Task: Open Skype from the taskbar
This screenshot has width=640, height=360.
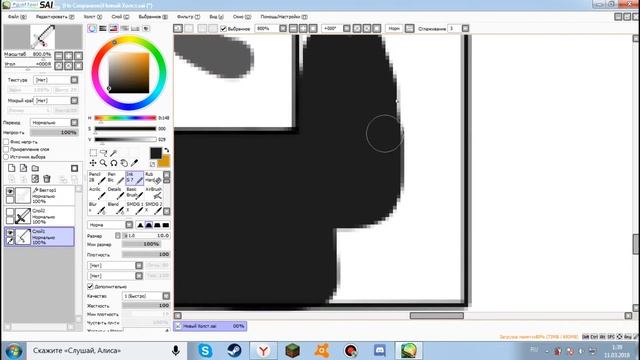Action: [205, 350]
